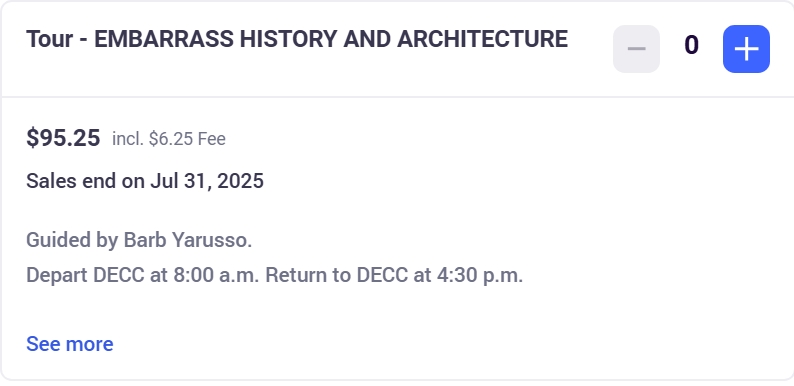Click the Tour - EMBARRASS HISTORY AND ARCHITECTURE title

click(297, 39)
